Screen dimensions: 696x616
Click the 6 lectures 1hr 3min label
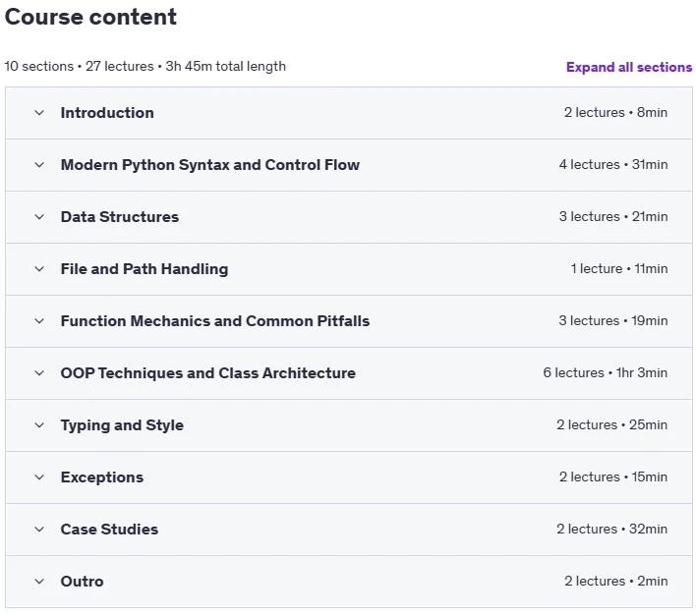(605, 373)
